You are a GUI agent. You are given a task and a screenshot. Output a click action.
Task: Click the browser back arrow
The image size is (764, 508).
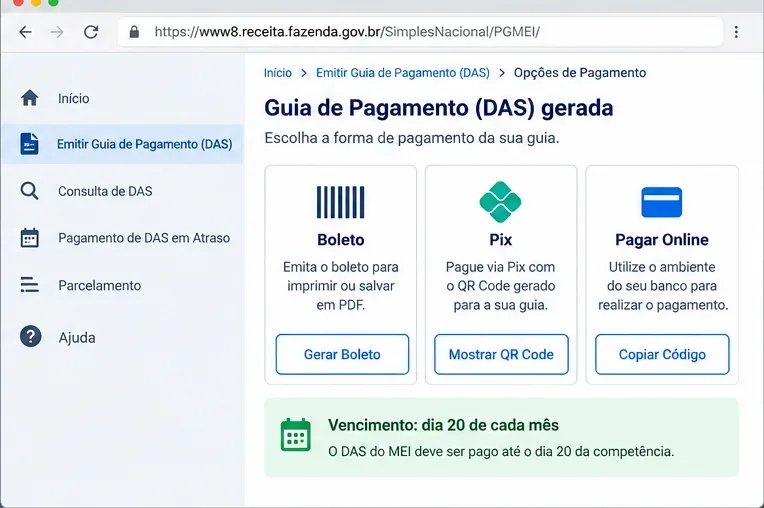click(x=25, y=32)
